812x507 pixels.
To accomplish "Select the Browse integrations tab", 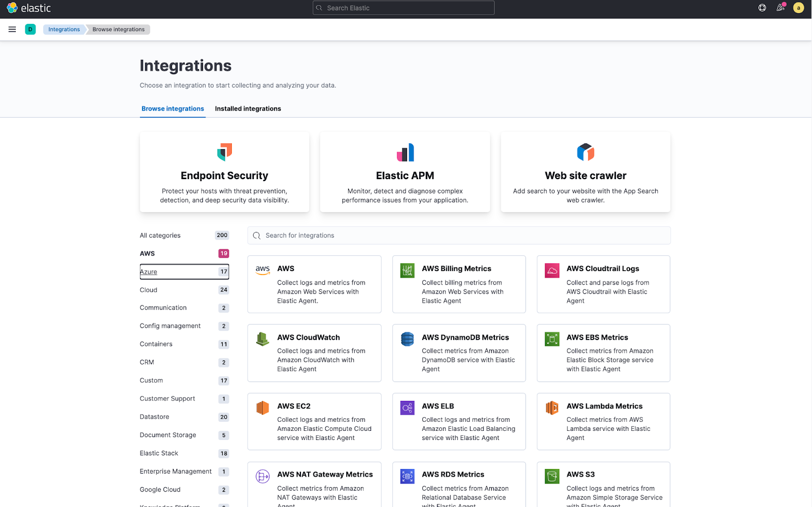I will 173,109.
